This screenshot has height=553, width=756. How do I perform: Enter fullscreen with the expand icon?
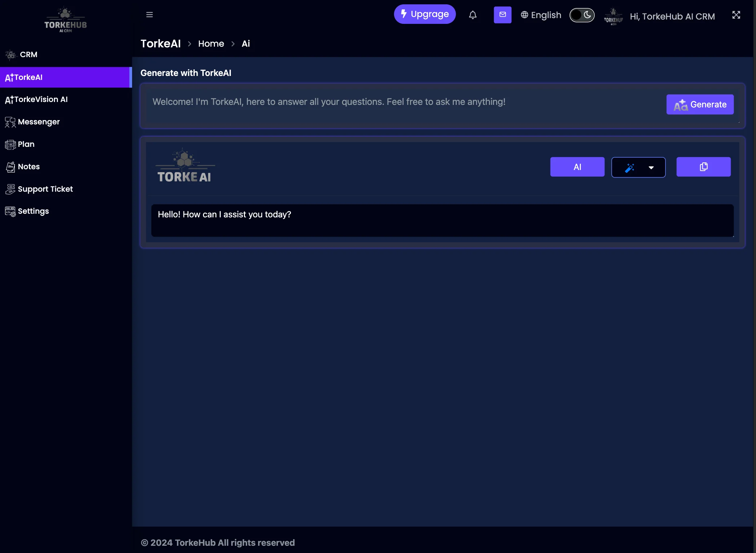[736, 15]
